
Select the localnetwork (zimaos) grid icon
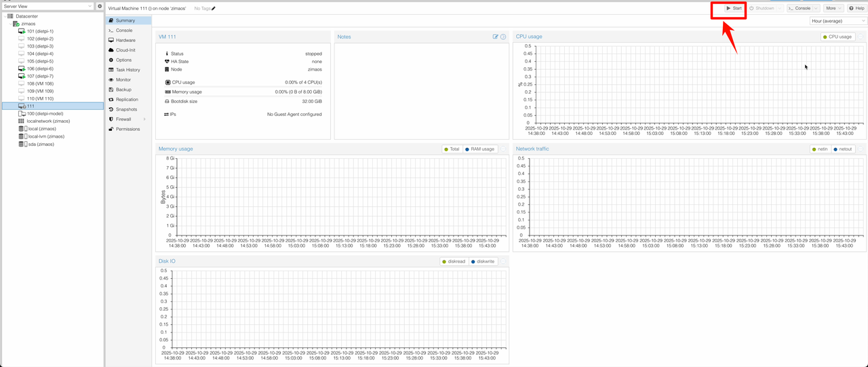click(22, 121)
